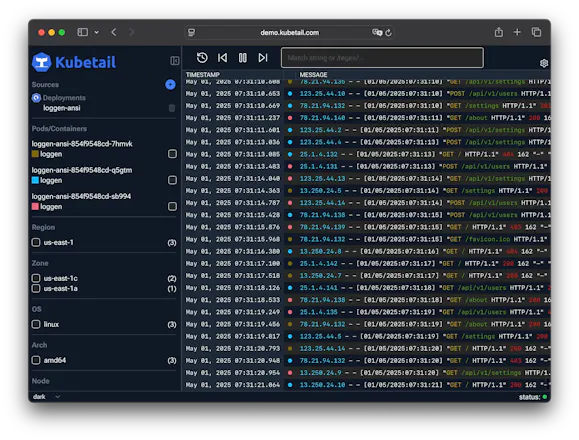Click the Deployments label
Image resolution: width=579 pixels, height=440 pixels.
64,98
